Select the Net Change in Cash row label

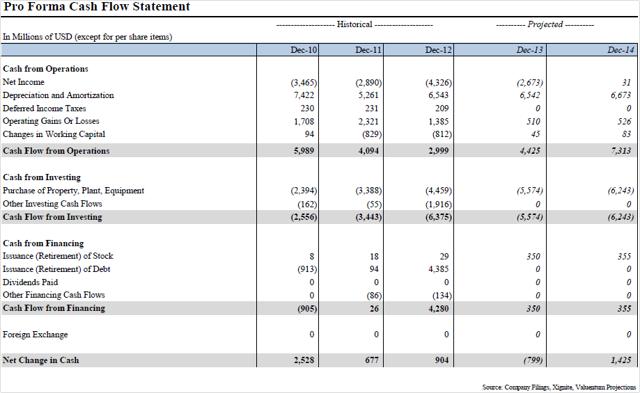point(41,360)
